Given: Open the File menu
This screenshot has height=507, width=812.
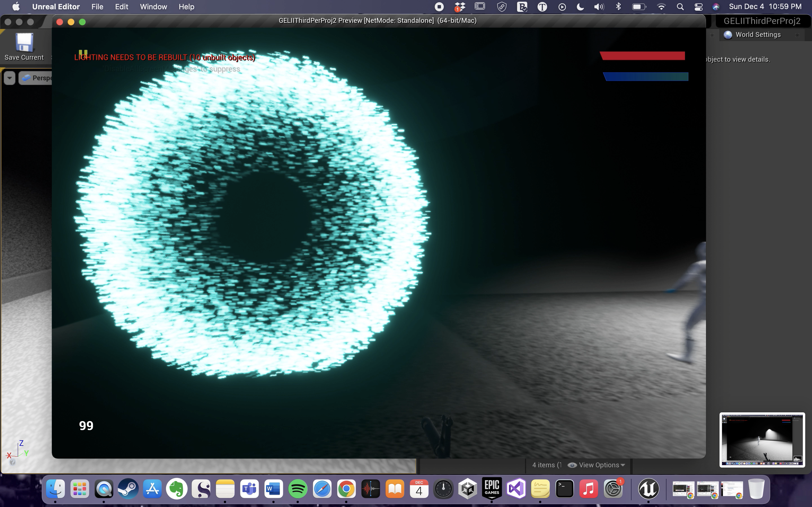Looking at the screenshot, I should coord(97,7).
